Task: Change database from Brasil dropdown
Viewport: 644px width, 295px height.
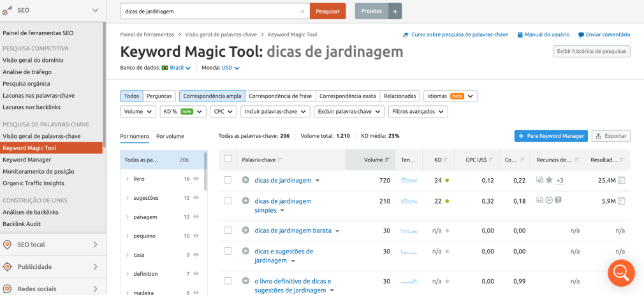Action: [x=177, y=68]
